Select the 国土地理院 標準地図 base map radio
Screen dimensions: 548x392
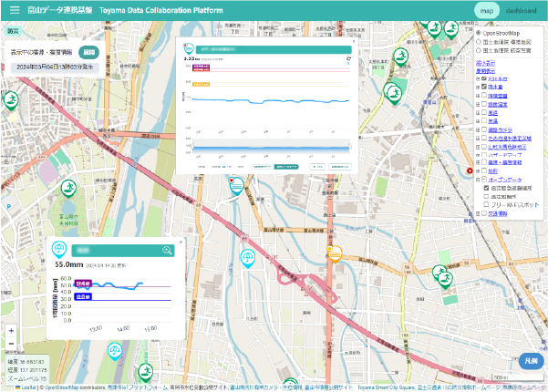[x=479, y=42]
